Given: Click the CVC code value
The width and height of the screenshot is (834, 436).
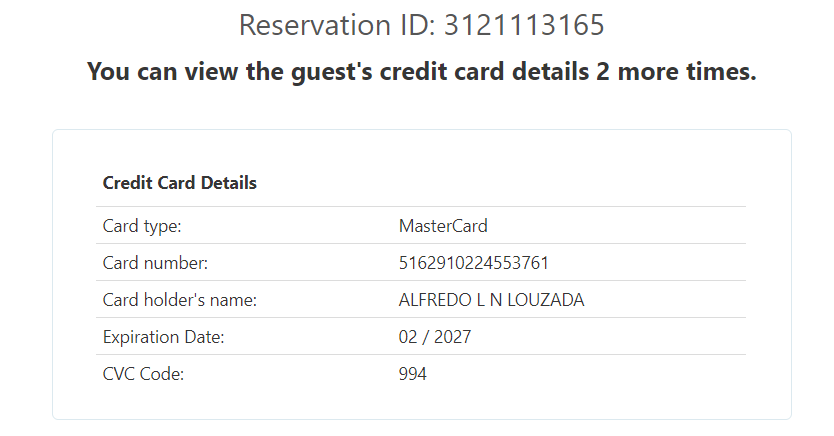Looking at the screenshot, I should click(413, 374).
